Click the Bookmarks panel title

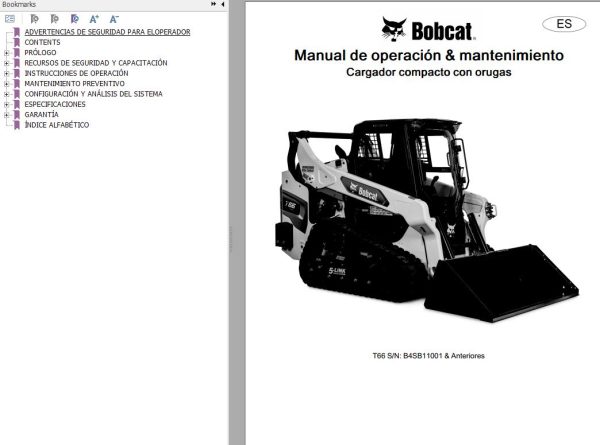tap(19, 4)
